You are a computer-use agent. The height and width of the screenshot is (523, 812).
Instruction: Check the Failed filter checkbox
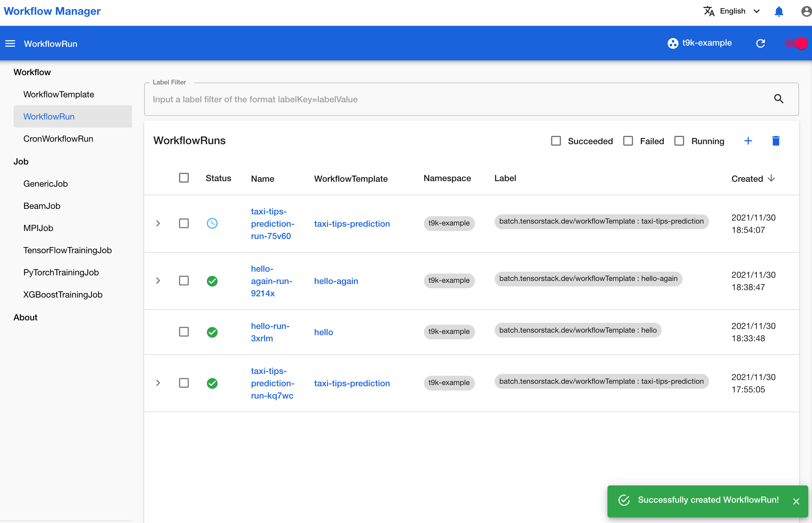(x=628, y=140)
